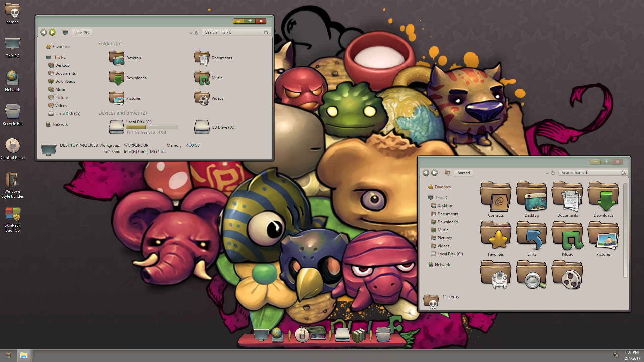Click the green forward arrow in This PC window
The height and width of the screenshot is (362, 644).
[x=52, y=32]
